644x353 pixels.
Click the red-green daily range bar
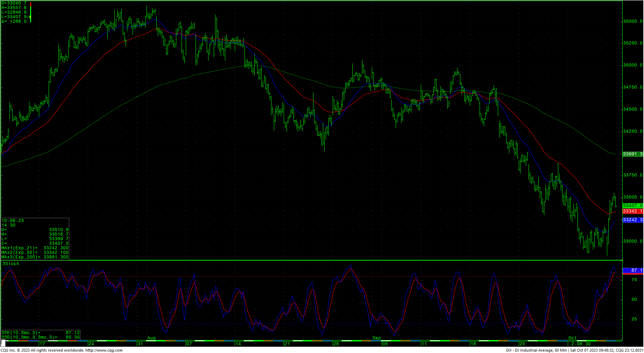click(x=31, y=12)
